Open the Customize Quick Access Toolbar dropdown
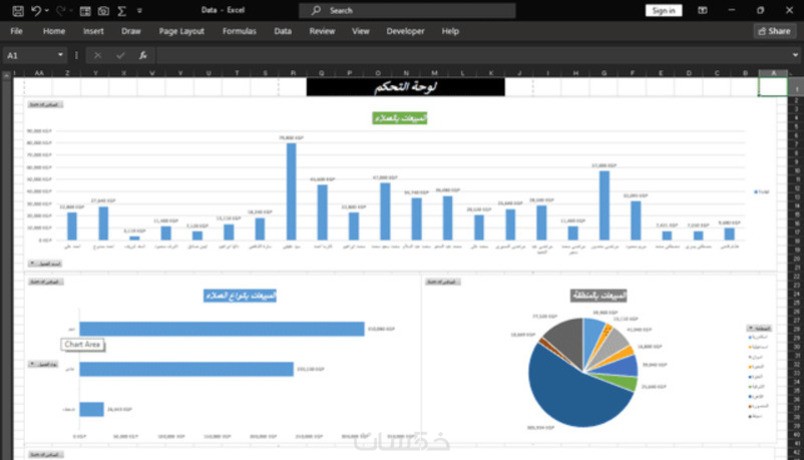 [x=139, y=11]
